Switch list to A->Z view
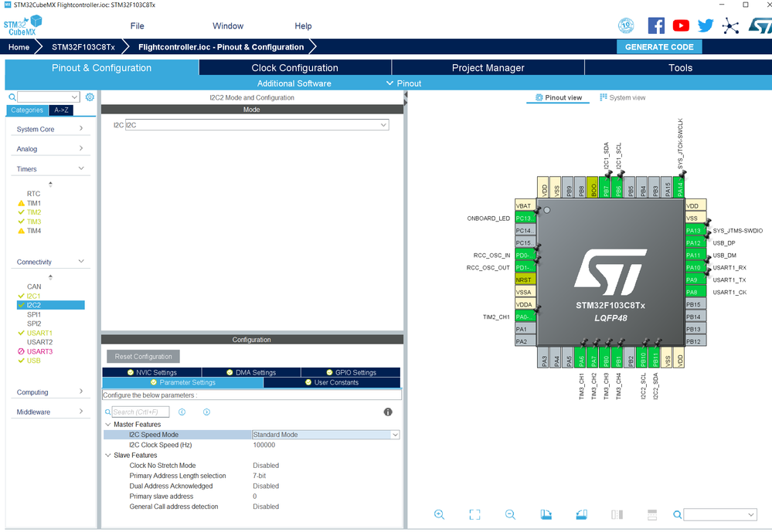This screenshot has height=532, width=772. (x=61, y=110)
